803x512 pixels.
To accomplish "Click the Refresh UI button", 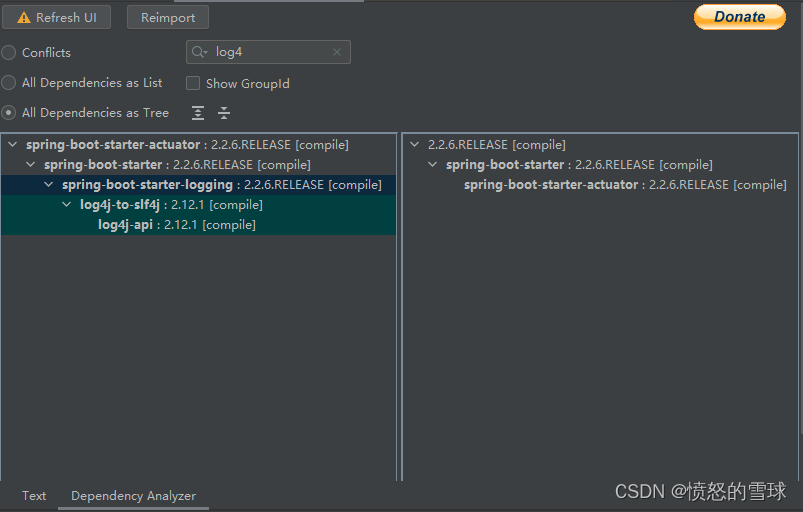I will [56, 17].
